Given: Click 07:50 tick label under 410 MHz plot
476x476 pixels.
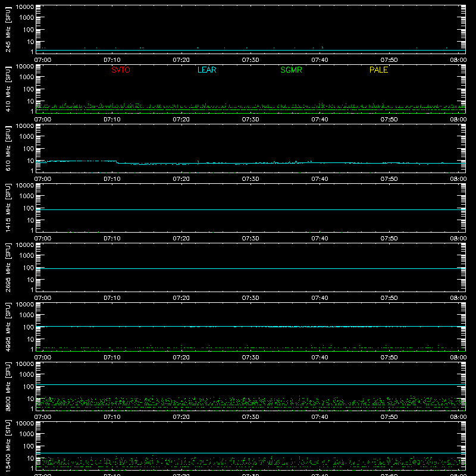Looking at the screenshot, I should pos(389,120).
